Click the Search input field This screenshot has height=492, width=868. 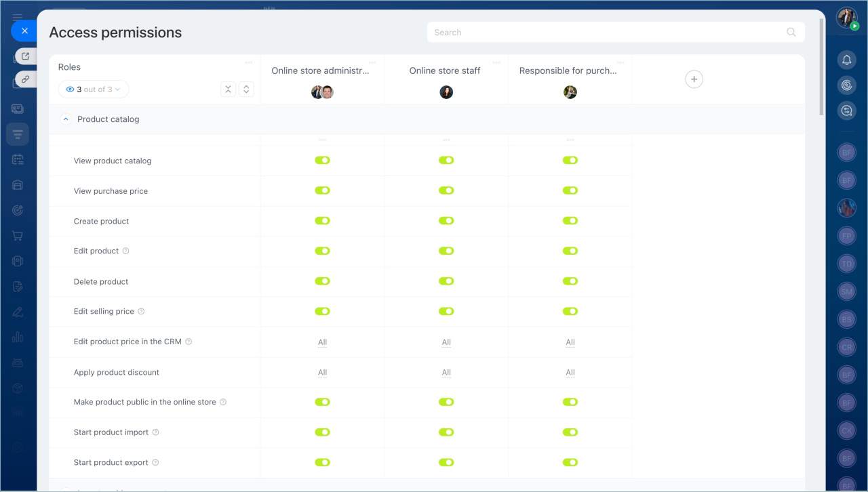pyautogui.click(x=607, y=32)
